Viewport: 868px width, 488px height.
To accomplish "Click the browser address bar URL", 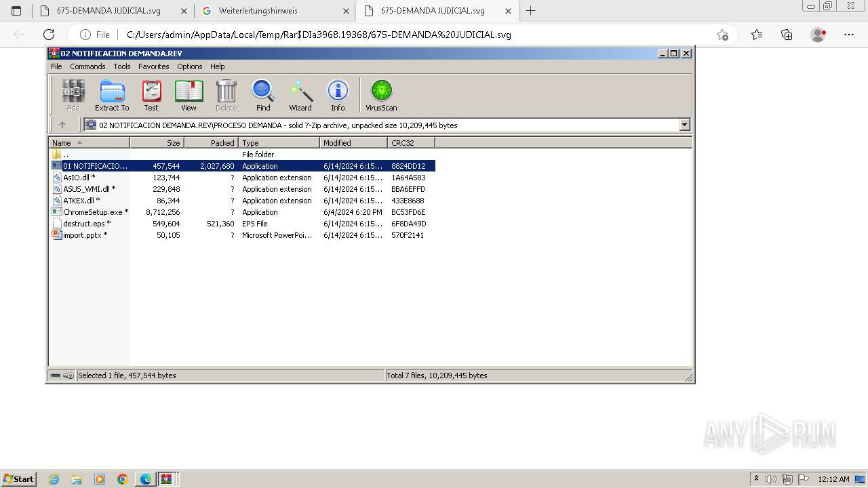I will click(319, 35).
